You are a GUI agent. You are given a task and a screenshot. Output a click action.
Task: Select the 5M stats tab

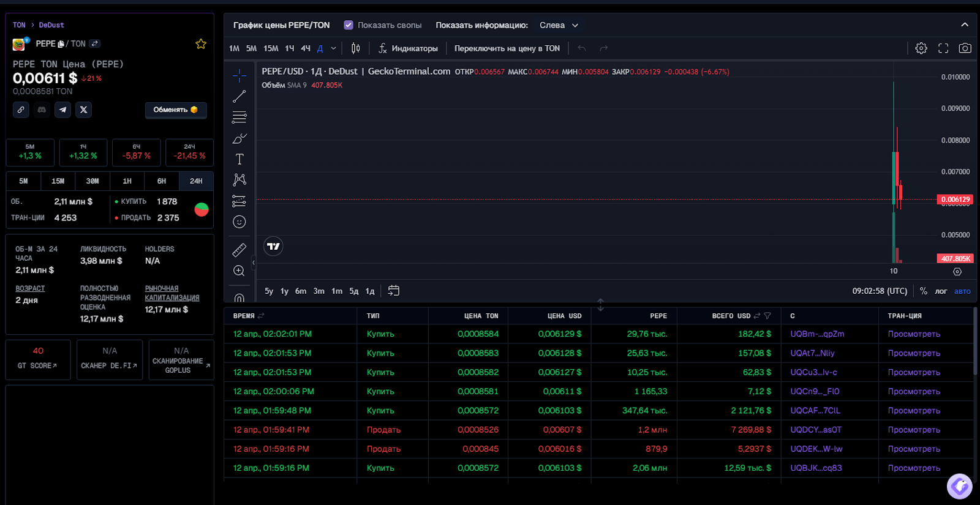[x=23, y=181]
